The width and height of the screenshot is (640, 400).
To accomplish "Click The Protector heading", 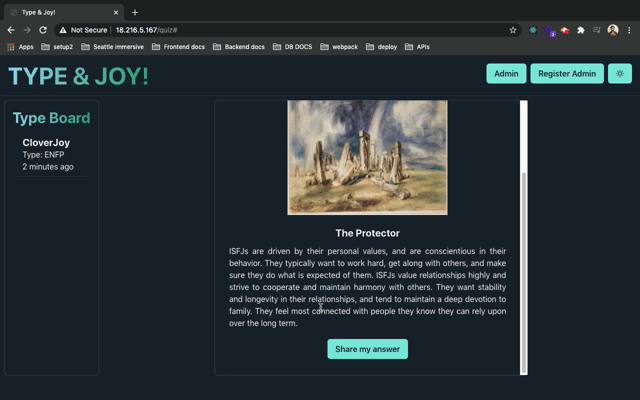I will [x=367, y=233].
